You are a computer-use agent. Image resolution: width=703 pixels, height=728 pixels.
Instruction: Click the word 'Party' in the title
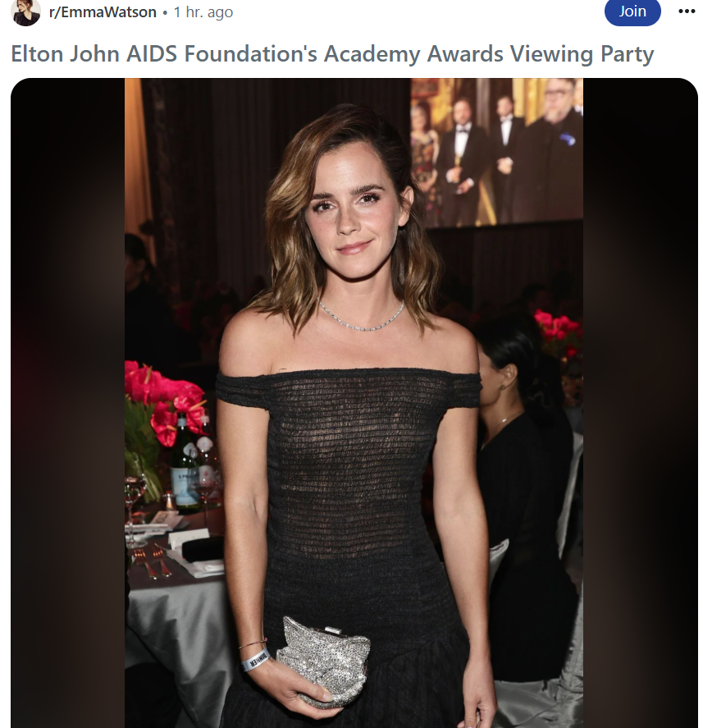pos(627,54)
